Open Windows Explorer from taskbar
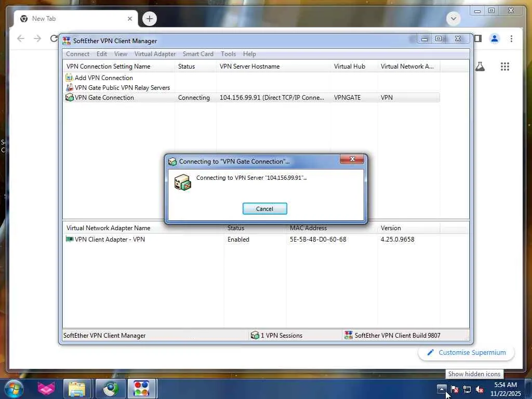532x399 pixels. click(77, 389)
